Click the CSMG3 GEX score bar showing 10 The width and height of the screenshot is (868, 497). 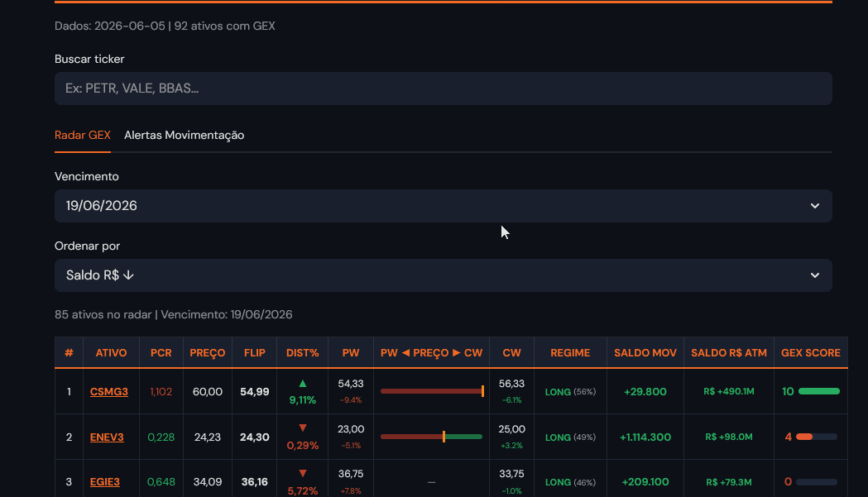point(819,391)
